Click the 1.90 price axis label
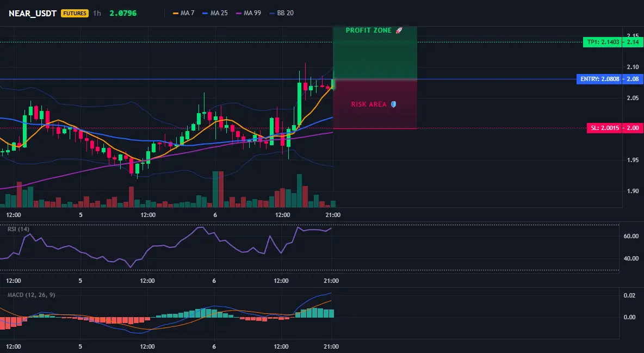Screen dimensions: 644x353 [633, 191]
